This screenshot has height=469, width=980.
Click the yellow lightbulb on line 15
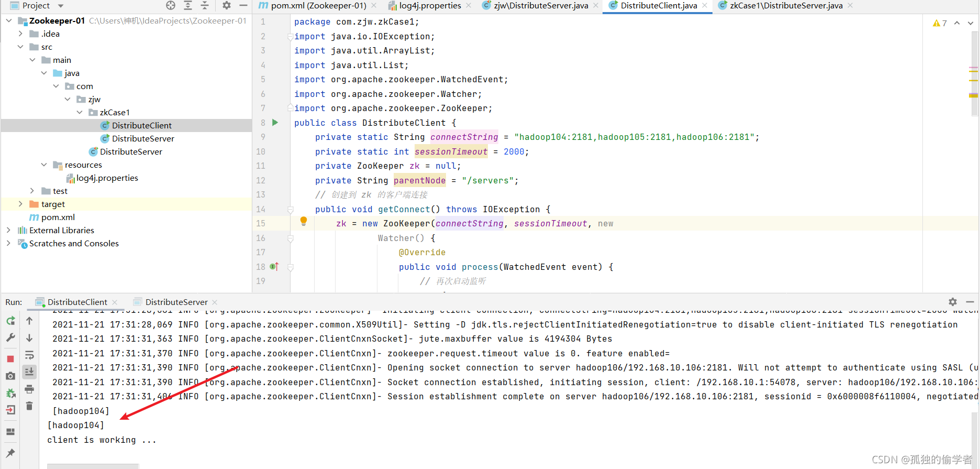point(304,221)
